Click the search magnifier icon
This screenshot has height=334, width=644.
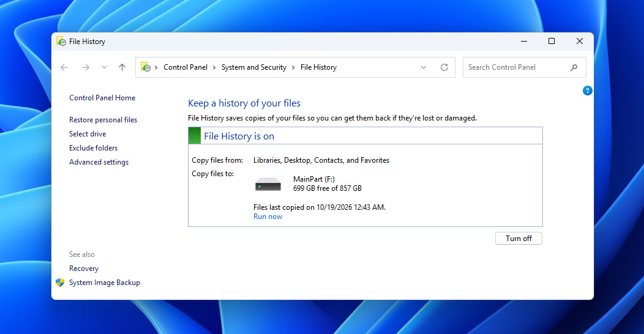pos(574,67)
